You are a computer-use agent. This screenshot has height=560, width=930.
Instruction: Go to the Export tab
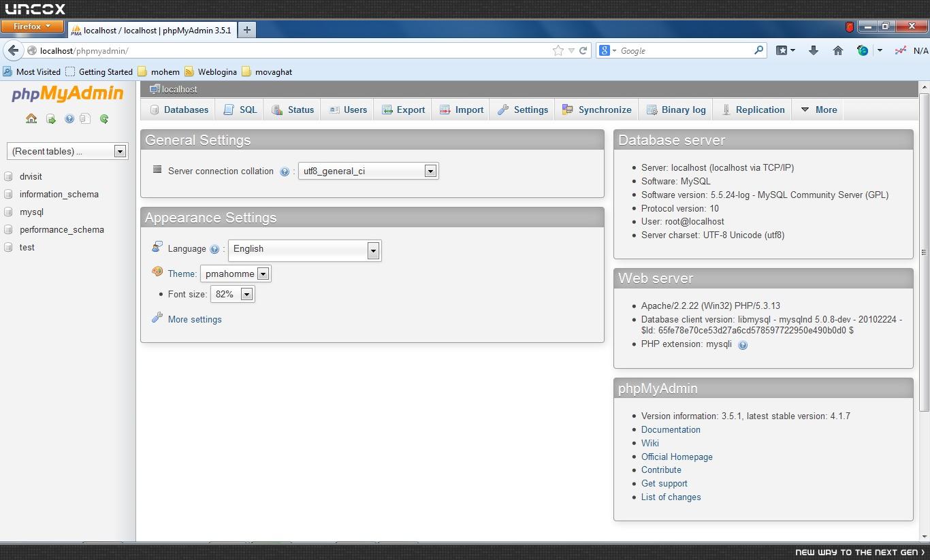pyautogui.click(x=403, y=110)
